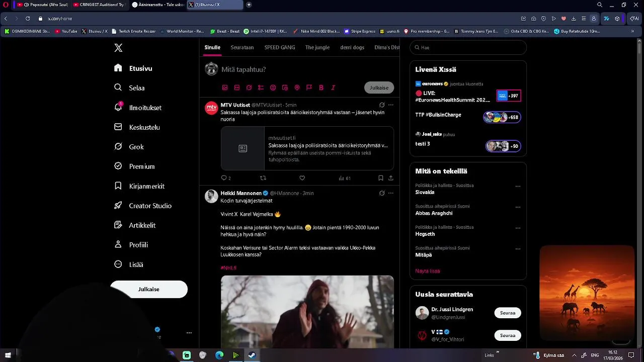Open browser downloads icon
Image resolution: width=644 pixels, height=362 pixels.
point(574,19)
